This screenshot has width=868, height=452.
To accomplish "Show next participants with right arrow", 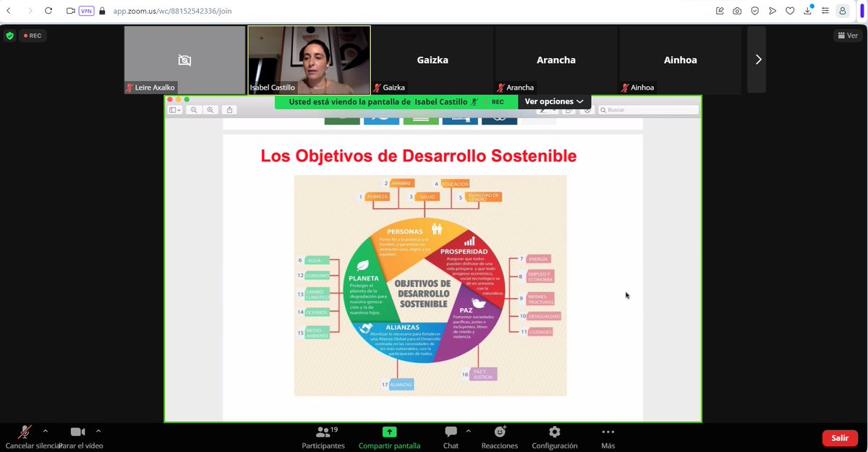I will pos(757,60).
